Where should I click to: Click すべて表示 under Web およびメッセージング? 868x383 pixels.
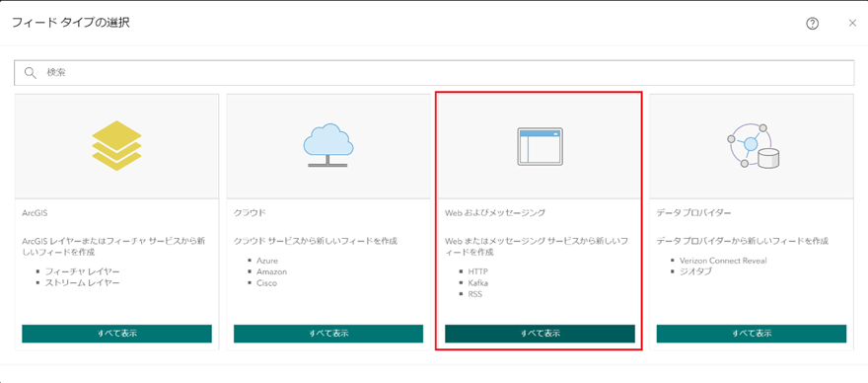540,334
